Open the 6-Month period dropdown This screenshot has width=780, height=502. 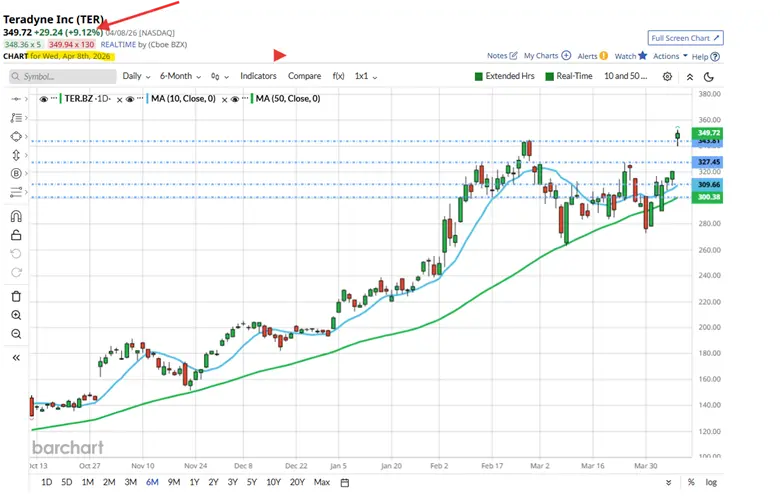(x=180, y=76)
